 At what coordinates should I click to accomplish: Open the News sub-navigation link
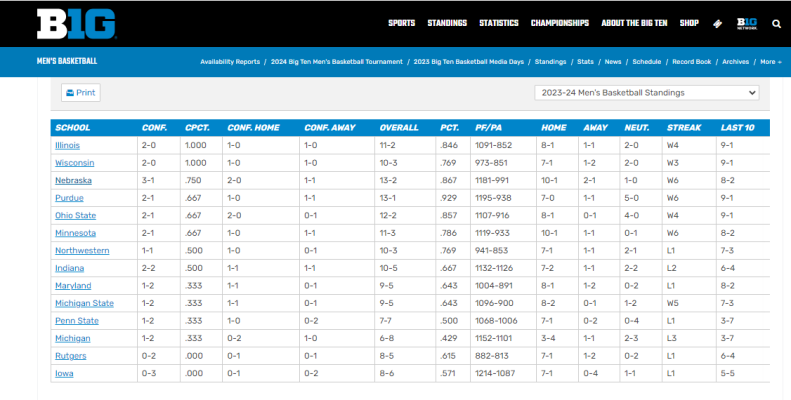(613, 62)
